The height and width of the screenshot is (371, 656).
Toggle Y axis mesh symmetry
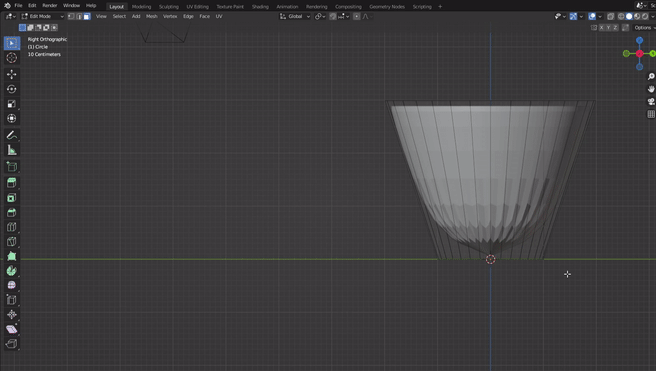click(x=608, y=28)
